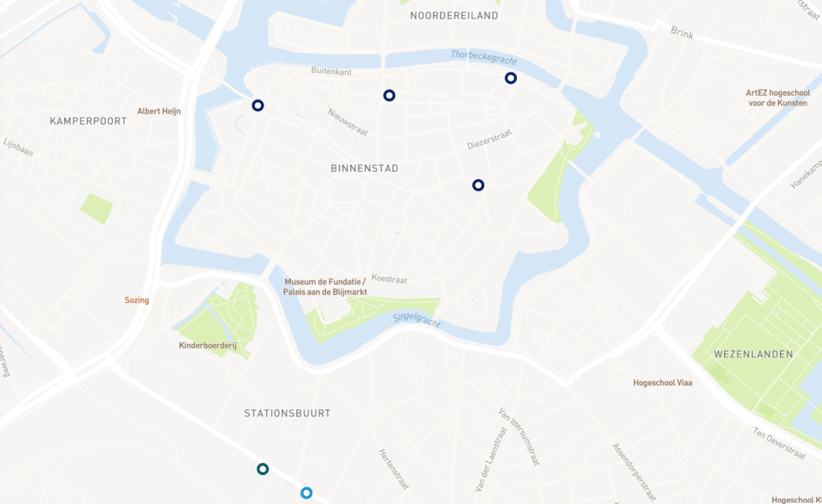822x504 pixels.
Task: Select the Kinderboerderij place label
Action: [x=207, y=345]
